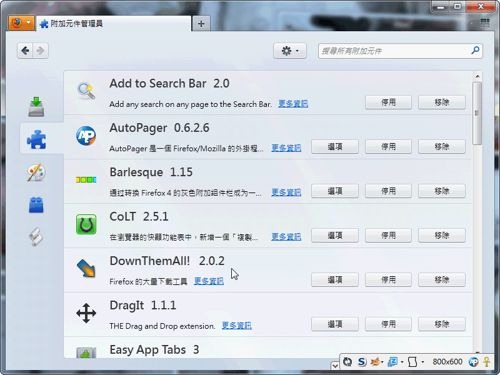Click the Easy App Tabs 3 title
The image size is (500, 375).
pyautogui.click(x=154, y=350)
